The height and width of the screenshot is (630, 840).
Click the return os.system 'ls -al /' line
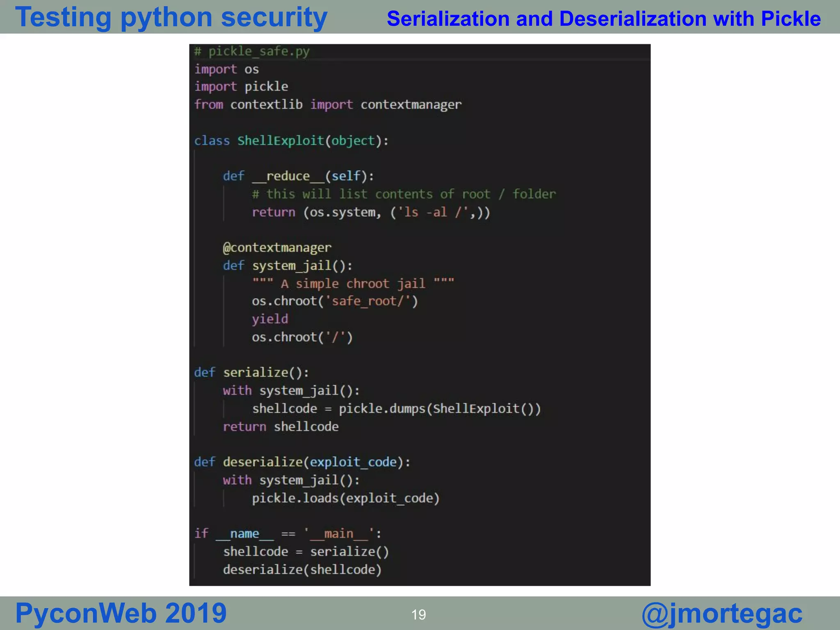pos(371,212)
